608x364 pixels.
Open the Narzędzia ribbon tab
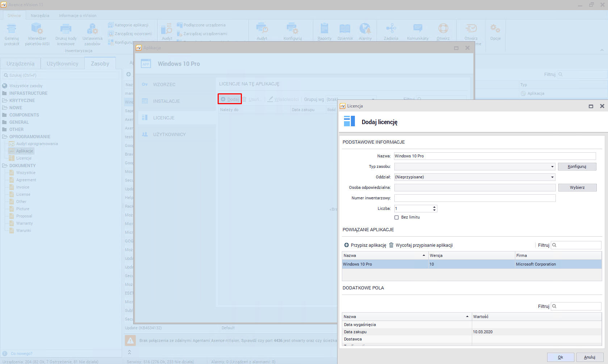coord(40,16)
